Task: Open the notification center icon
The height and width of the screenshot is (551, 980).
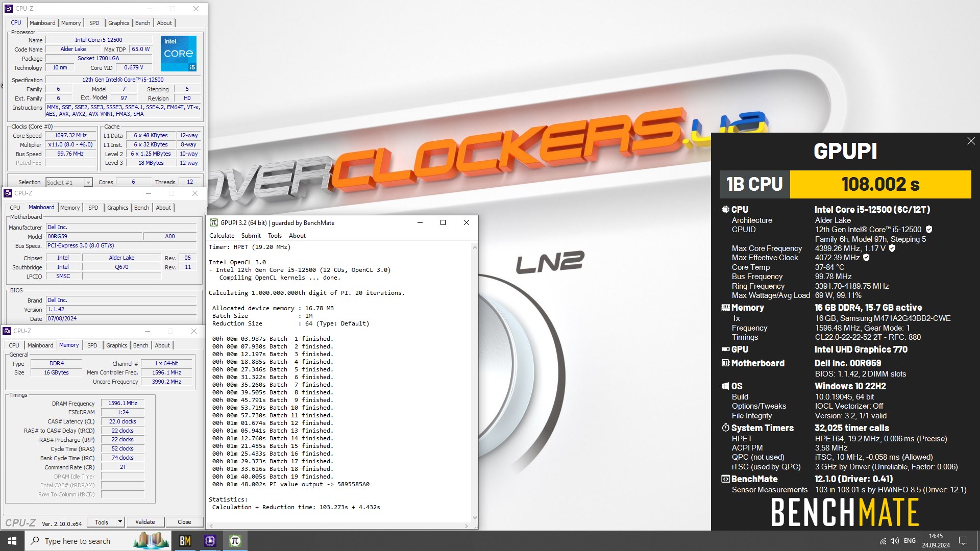Action: coord(963,541)
